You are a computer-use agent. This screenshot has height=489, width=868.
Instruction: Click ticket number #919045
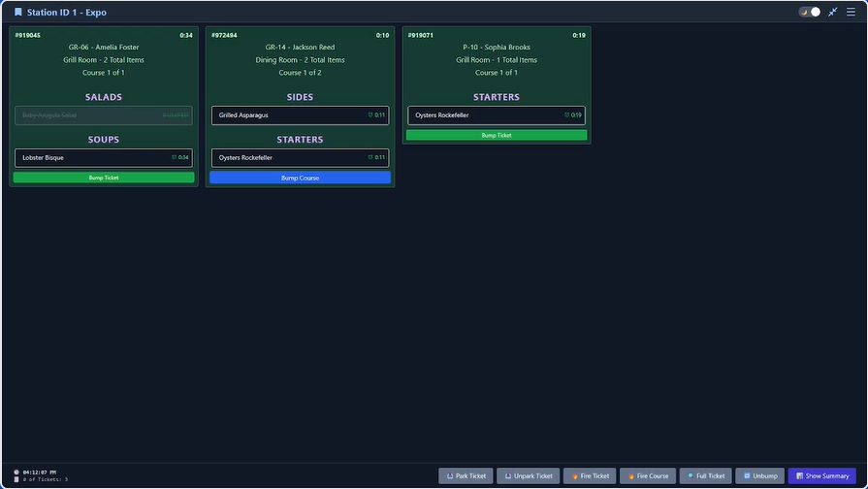[x=28, y=36]
